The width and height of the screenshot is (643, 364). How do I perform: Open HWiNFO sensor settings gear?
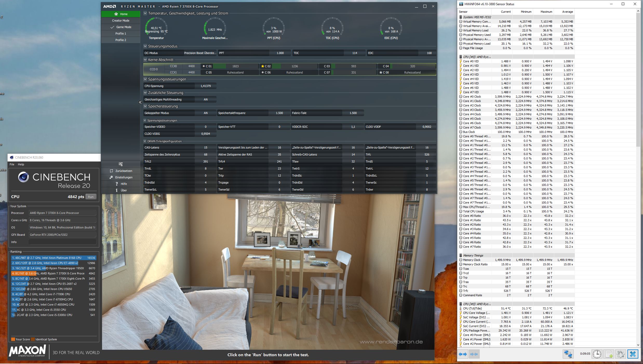621,354
